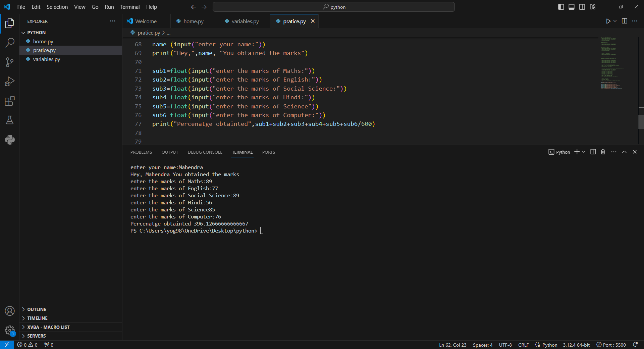Switch to the Welcome tab

point(146,21)
